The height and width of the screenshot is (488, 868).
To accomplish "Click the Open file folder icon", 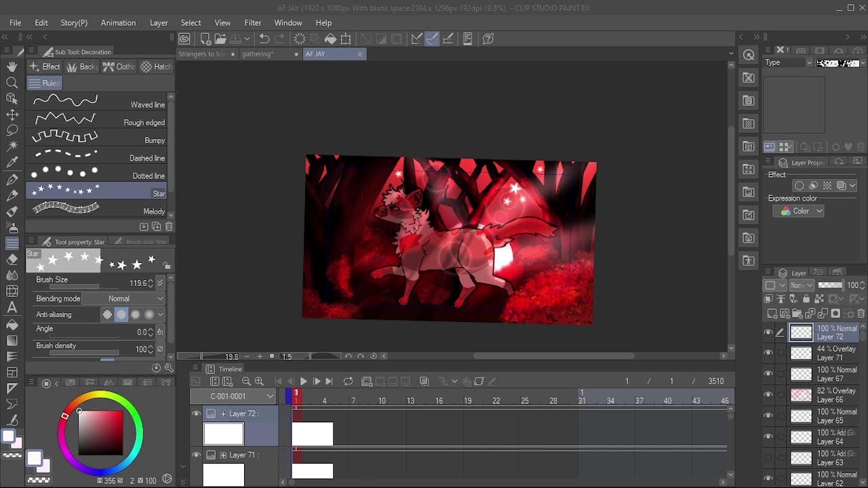I will [x=220, y=39].
